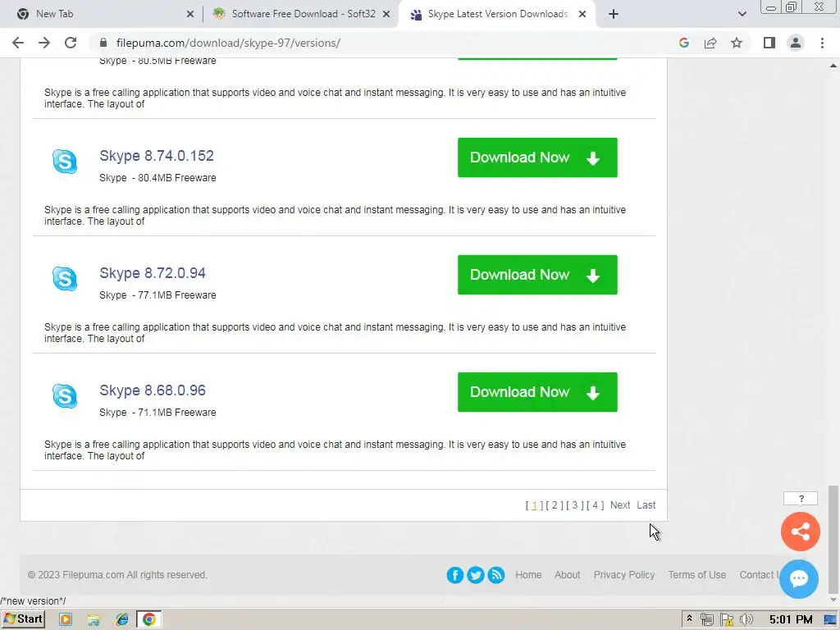Open the Home footer link
840x630 pixels.
(x=528, y=575)
